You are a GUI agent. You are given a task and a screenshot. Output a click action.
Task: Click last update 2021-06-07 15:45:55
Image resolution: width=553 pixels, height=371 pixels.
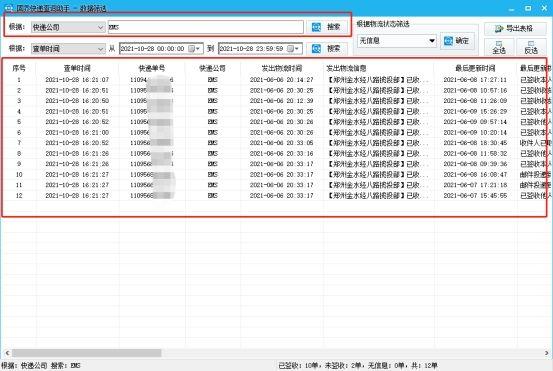[475, 195]
